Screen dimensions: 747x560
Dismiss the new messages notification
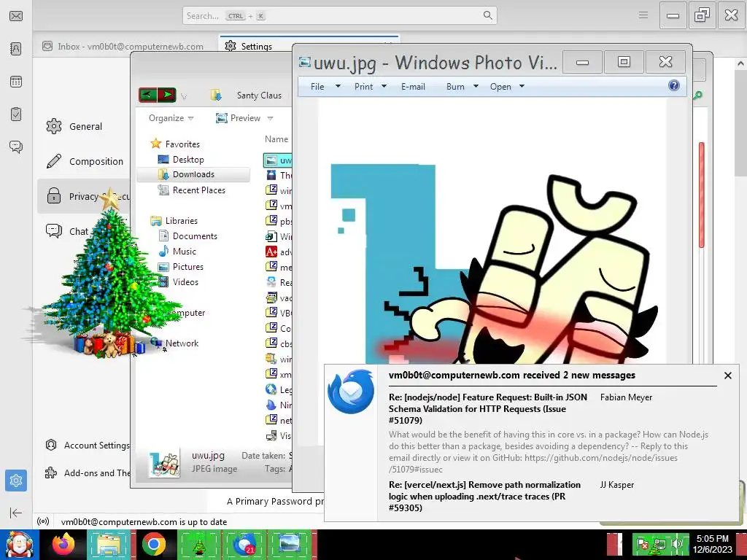click(x=727, y=376)
